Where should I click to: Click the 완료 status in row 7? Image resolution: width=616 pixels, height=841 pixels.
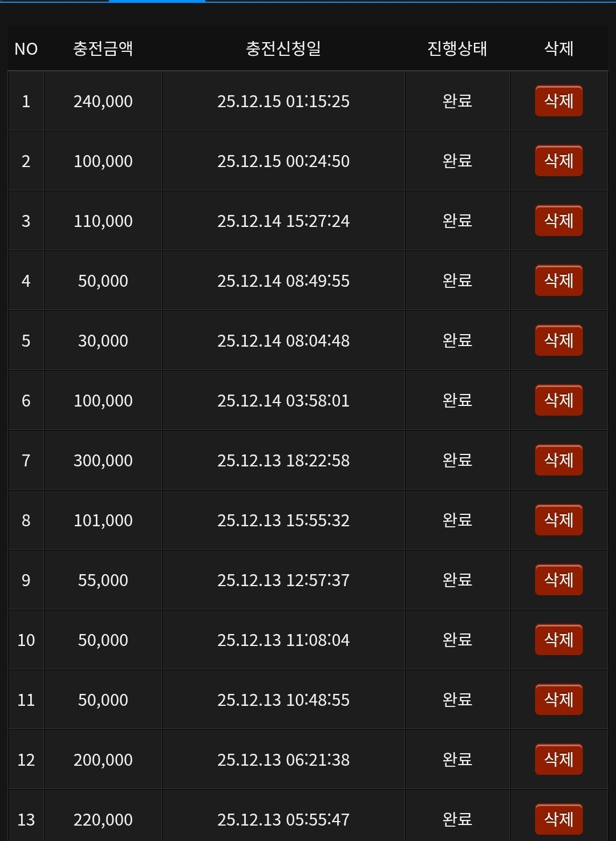coord(457,460)
